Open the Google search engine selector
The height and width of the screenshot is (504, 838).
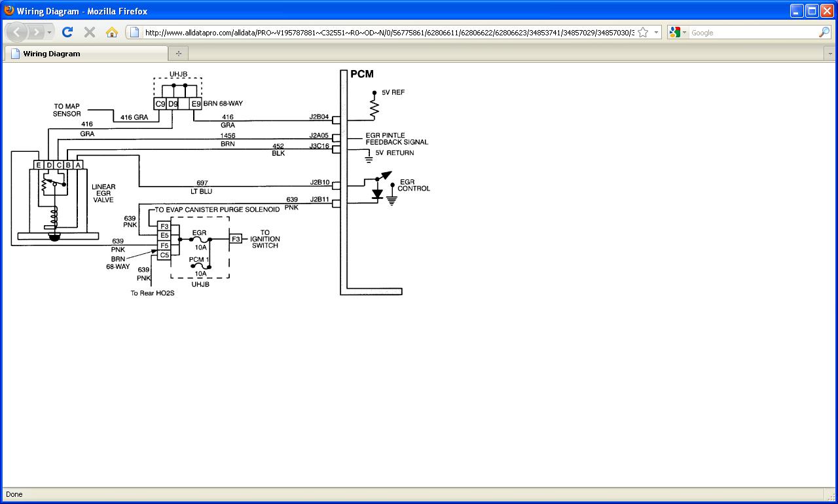(x=678, y=32)
